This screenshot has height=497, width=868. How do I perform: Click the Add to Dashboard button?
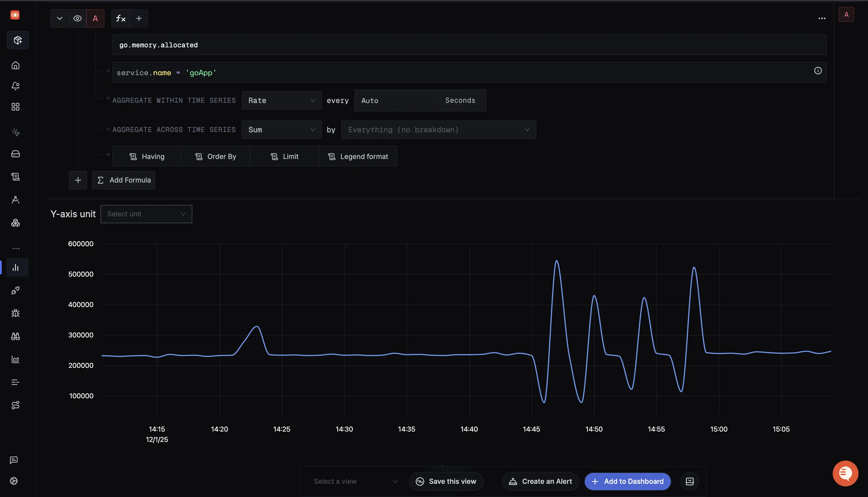[627, 481]
